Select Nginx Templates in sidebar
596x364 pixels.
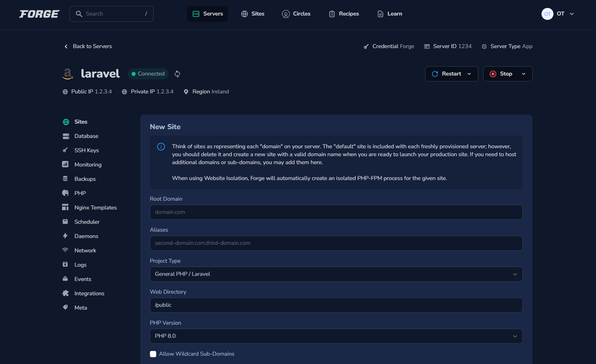95,208
